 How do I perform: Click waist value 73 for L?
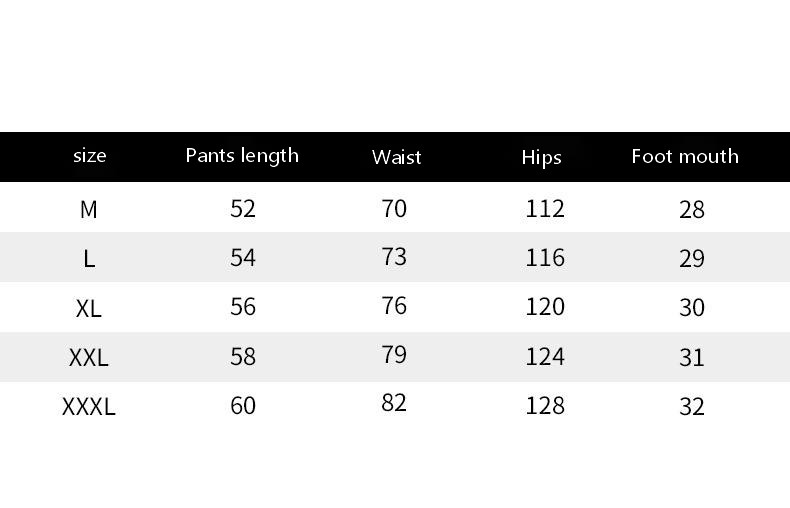click(394, 257)
